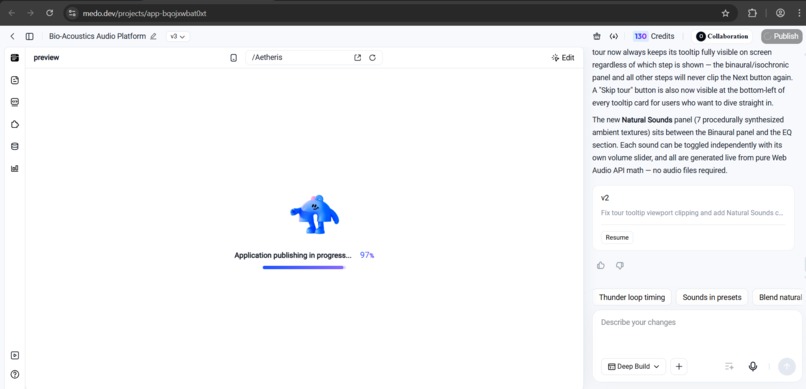Open the files document icon in left sidebar
Viewport: 806px width, 389px height.
point(14,80)
